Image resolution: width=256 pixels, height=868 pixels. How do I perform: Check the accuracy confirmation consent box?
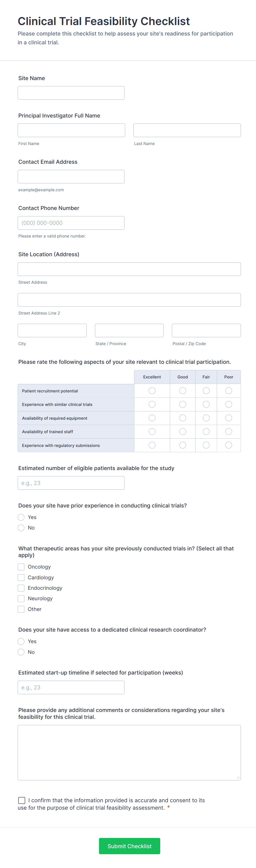tap(22, 800)
